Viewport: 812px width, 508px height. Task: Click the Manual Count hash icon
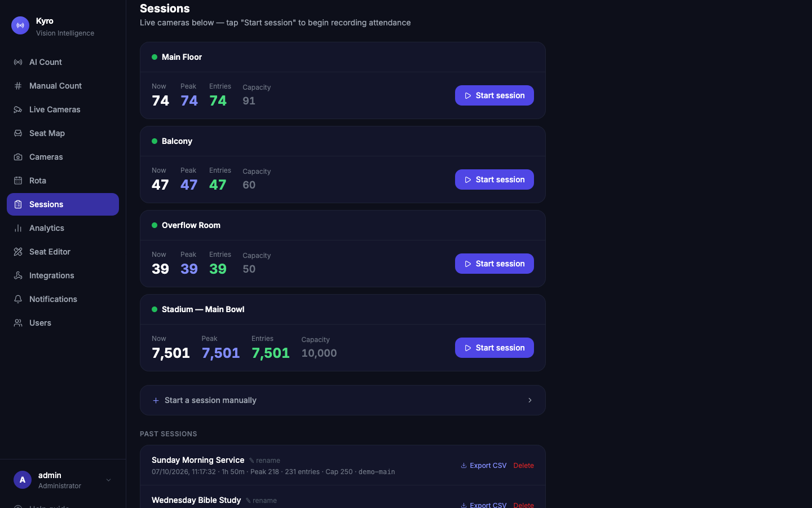[18, 86]
